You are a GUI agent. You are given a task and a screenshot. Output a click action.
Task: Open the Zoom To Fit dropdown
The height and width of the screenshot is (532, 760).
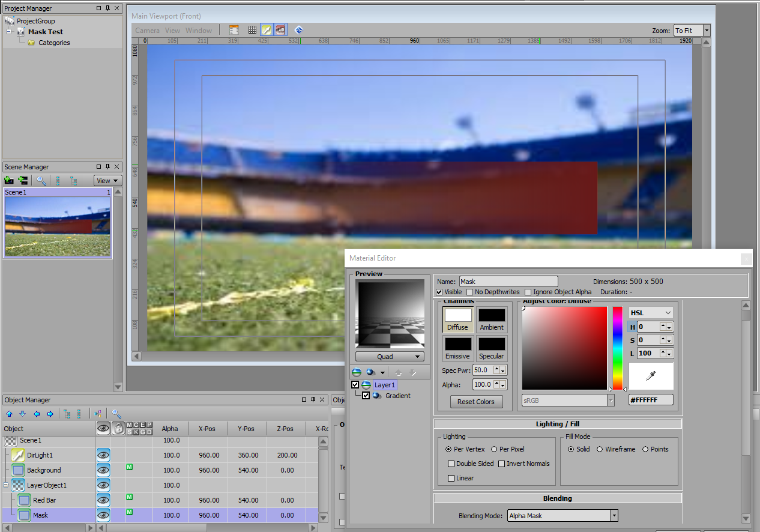[707, 30]
